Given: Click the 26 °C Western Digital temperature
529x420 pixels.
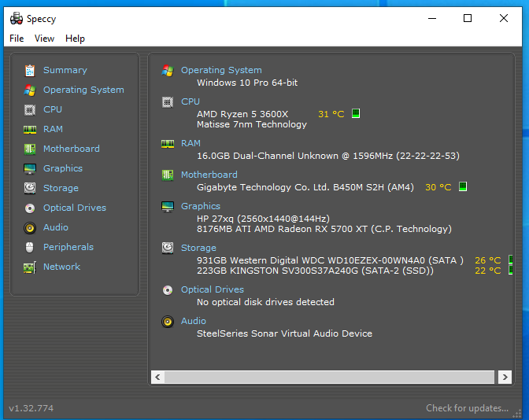Looking at the screenshot, I should tap(487, 260).
